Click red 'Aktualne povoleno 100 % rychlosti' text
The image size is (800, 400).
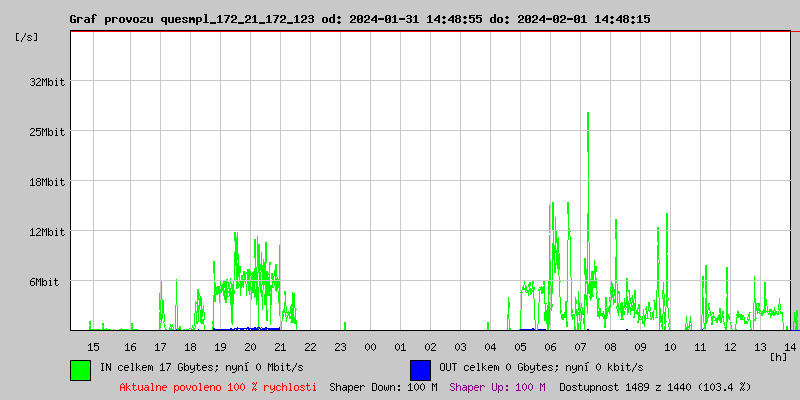(x=218, y=386)
